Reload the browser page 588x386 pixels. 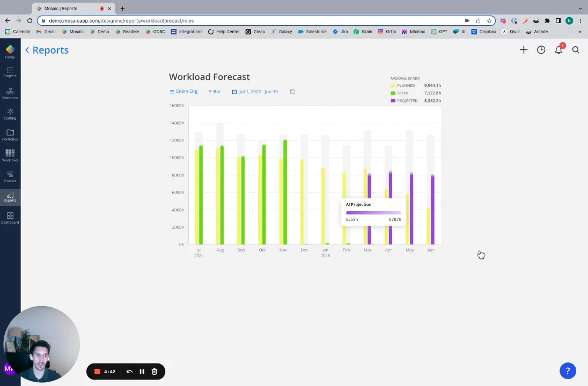coord(30,20)
